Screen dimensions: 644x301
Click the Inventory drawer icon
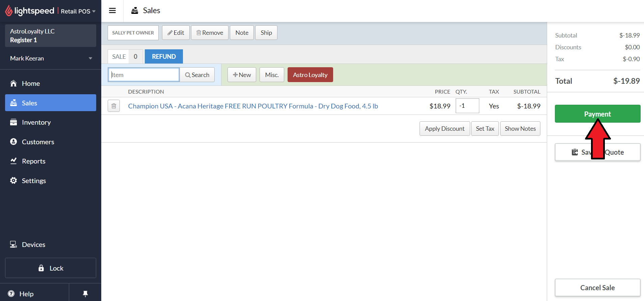point(14,122)
